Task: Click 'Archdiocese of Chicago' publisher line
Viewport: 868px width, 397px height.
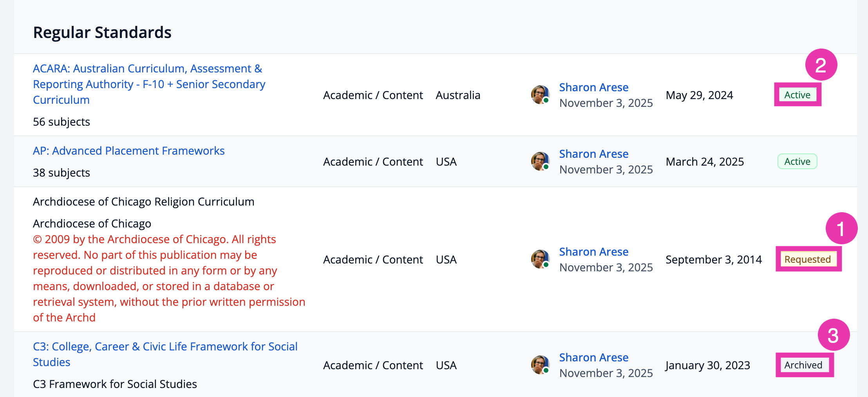Action: click(x=92, y=224)
